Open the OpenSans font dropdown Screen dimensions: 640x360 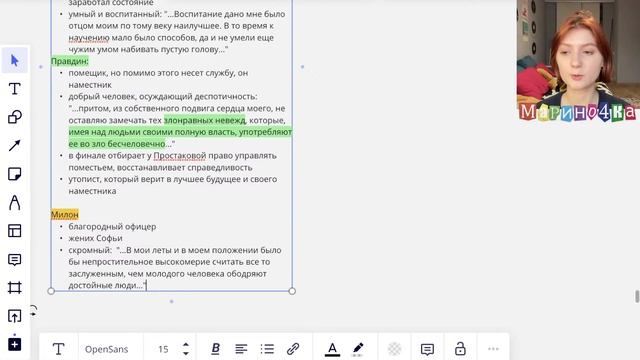[107, 349]
